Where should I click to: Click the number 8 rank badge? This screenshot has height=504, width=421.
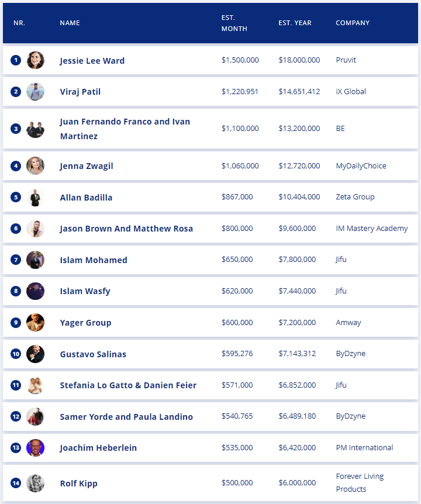pos(16,291)
